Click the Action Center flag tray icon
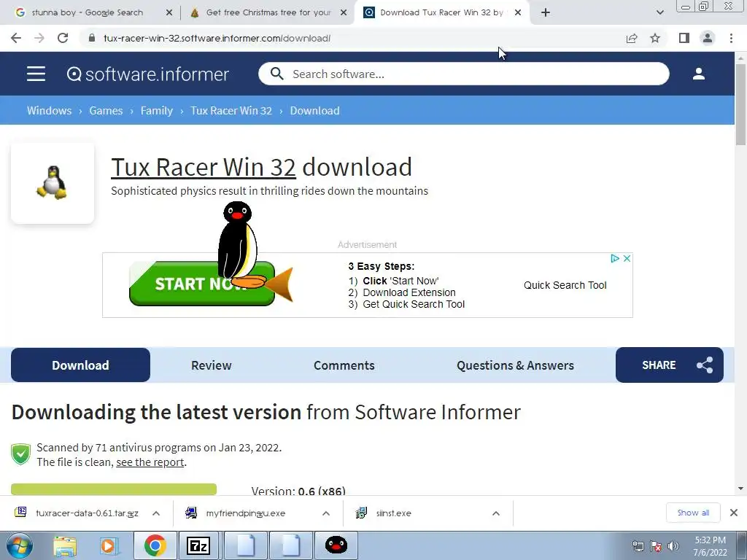The width and height of the screenshot is (747, 560). [656, 546]
